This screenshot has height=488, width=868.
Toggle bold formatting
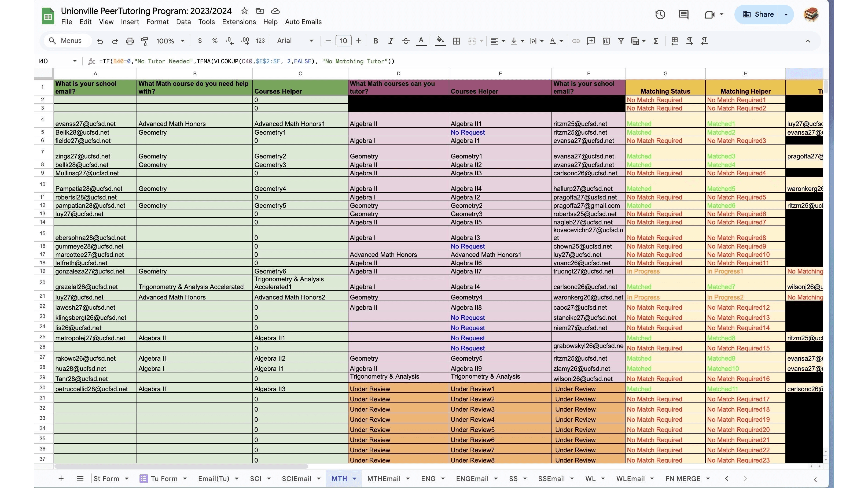[375, 41]
